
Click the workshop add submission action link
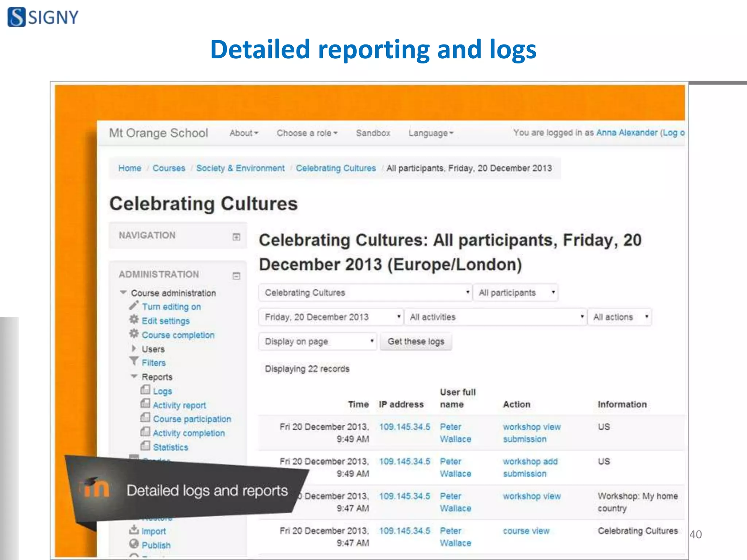(530, 467)
